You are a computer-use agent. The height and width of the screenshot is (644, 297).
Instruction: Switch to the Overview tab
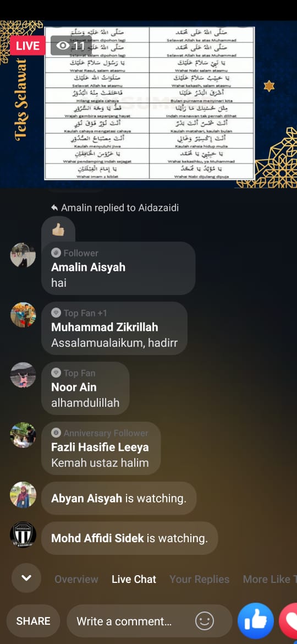[x=76, y=579]
